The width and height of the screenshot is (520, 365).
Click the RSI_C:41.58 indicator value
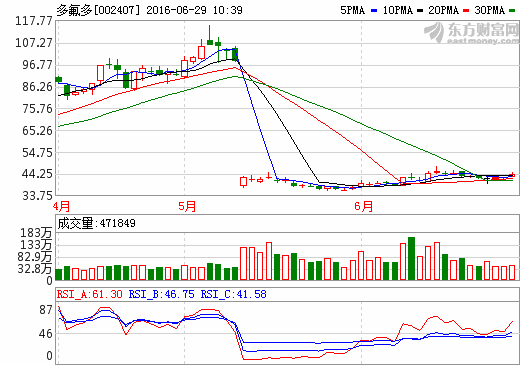tap(233, 294)
